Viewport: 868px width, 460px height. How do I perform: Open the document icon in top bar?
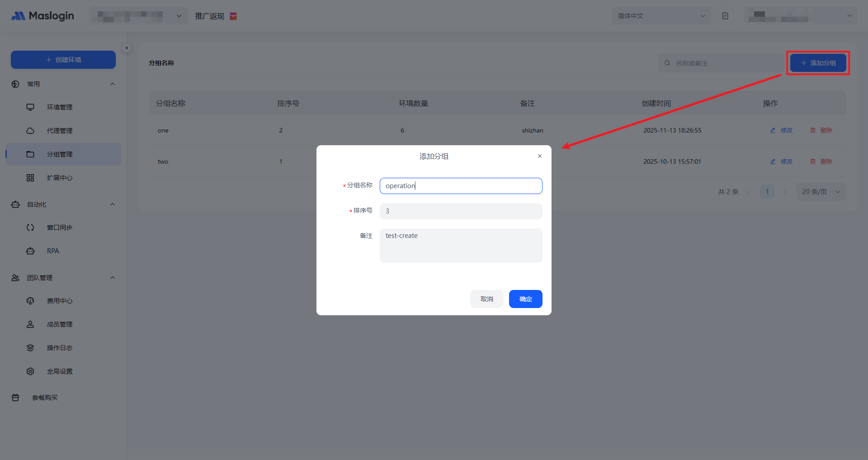[725, 16]
